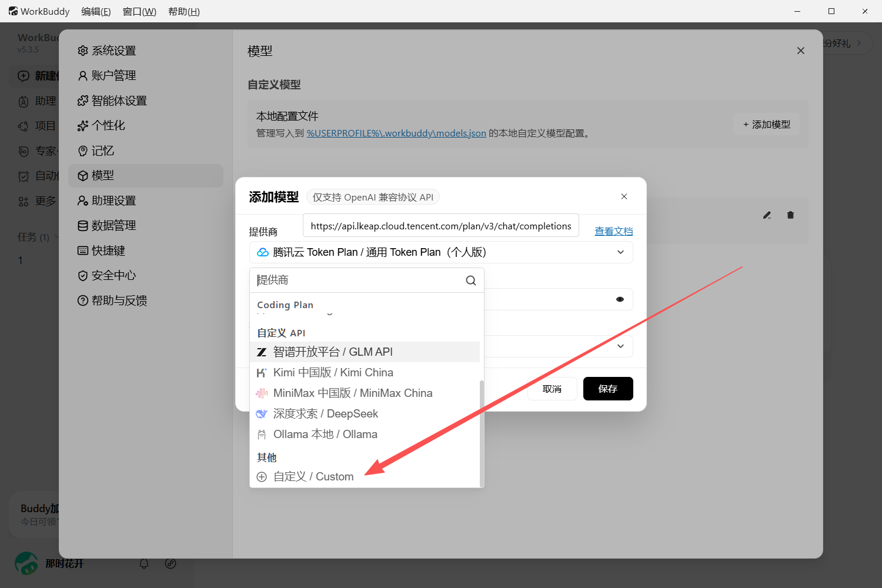Viewport: 882px width, 588px height.
Task: Click the Coding Plan group heading
Action: click(x=285, y=305)
